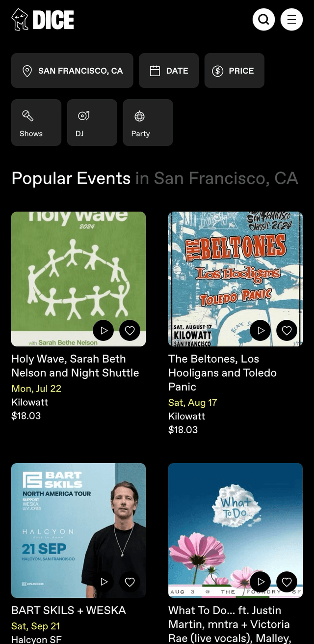314x644 pixels.
Task: Open the search icon
Action: (263, 20)
